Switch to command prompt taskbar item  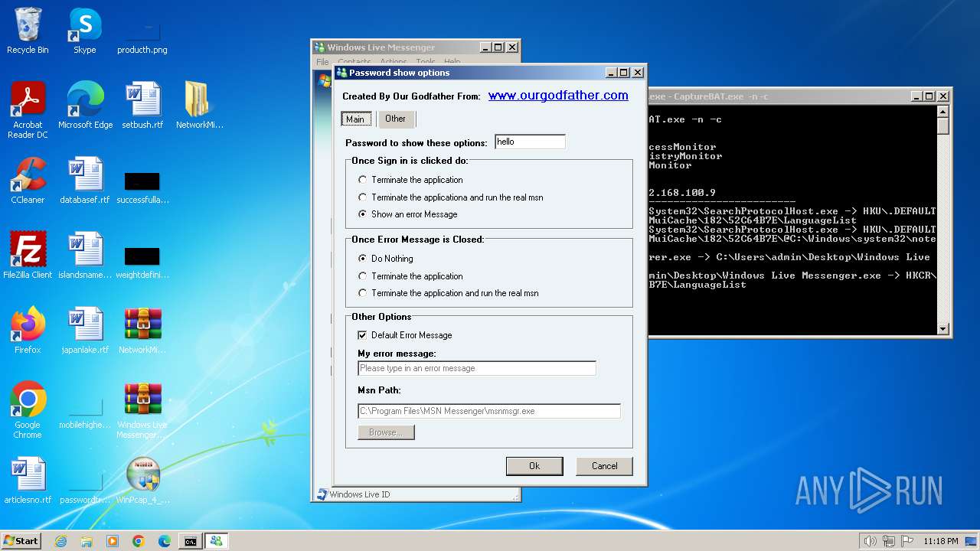coord(190,541)
